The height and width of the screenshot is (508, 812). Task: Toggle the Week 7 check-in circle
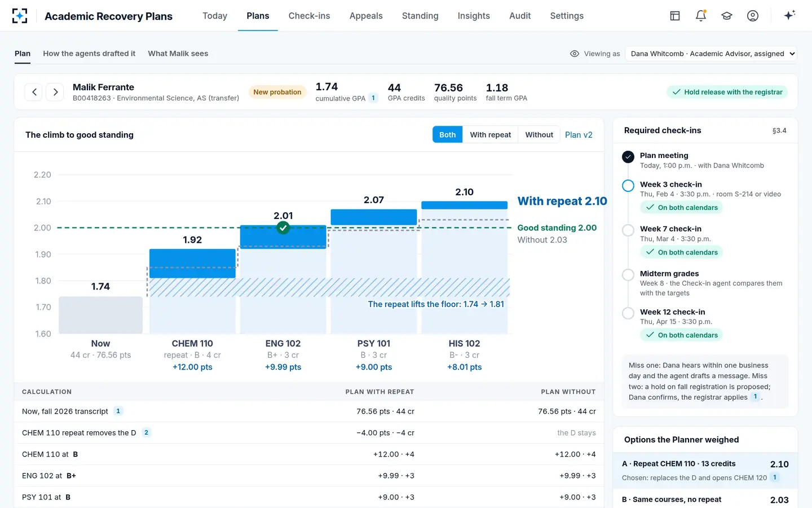[628, 230]
